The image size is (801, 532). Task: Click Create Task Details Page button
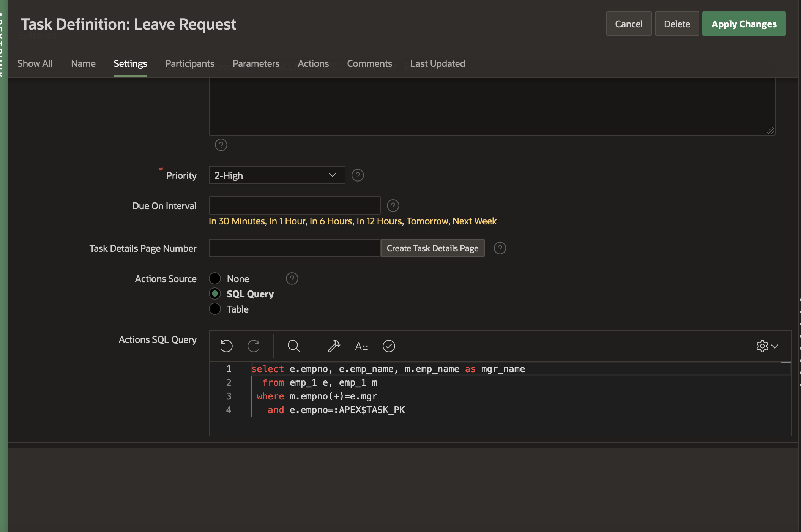[432, 248]
